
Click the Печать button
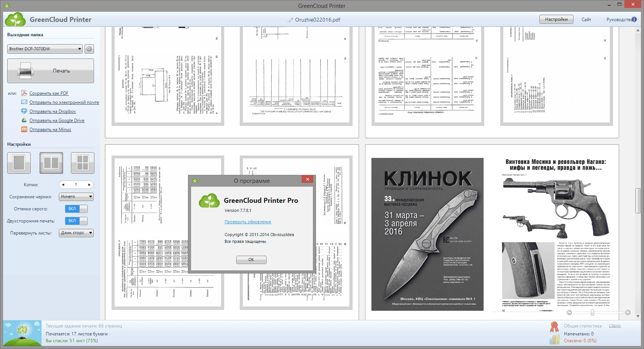pos(51,71)
